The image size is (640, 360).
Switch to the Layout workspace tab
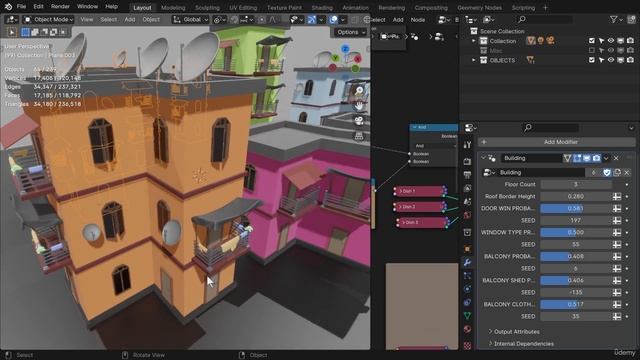[x=142, y=7]
